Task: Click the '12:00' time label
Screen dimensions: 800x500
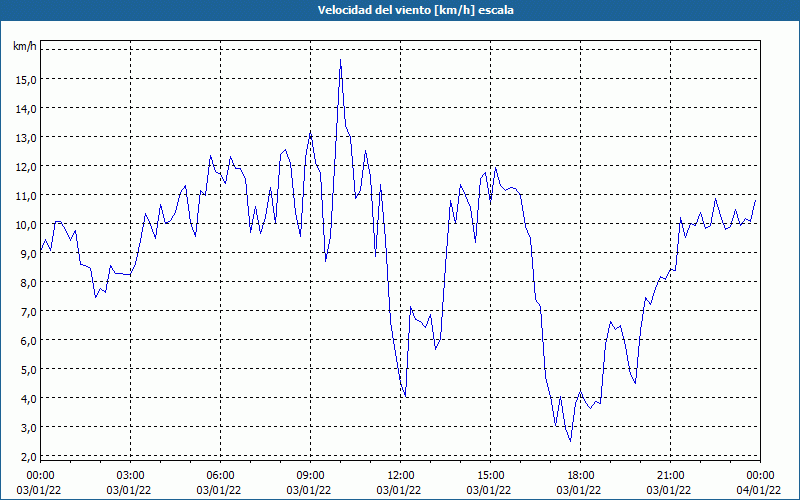Action: (401, 476)
